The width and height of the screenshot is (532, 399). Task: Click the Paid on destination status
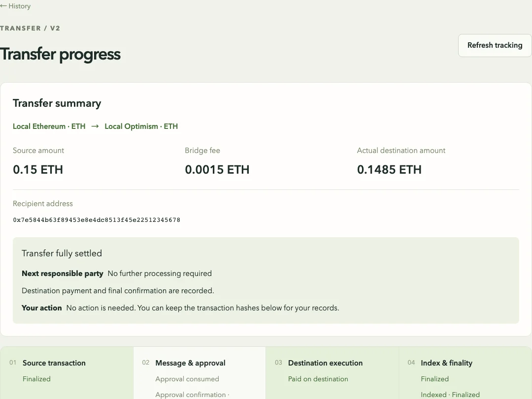[x=318, y=379]
